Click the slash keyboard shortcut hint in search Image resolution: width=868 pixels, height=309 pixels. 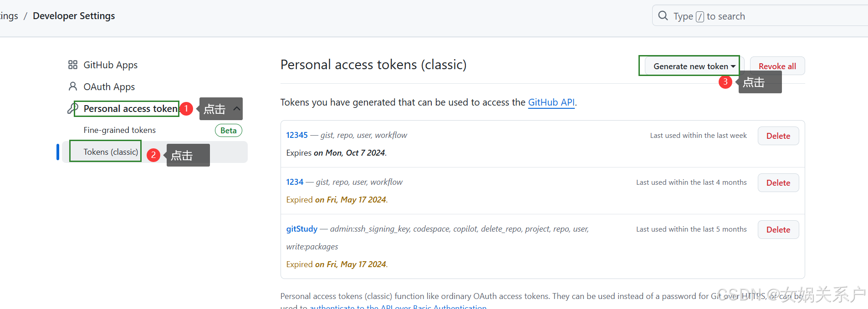pos(700,15)
